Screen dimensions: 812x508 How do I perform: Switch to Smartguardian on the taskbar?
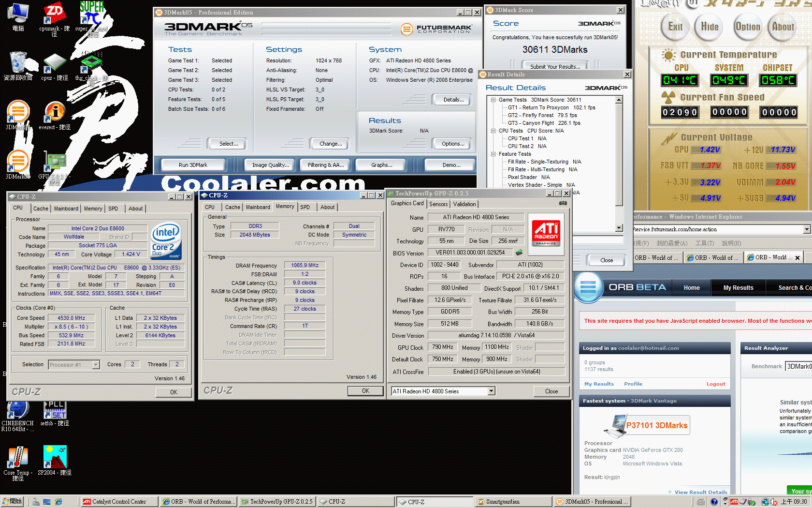(x=513, y=502)
